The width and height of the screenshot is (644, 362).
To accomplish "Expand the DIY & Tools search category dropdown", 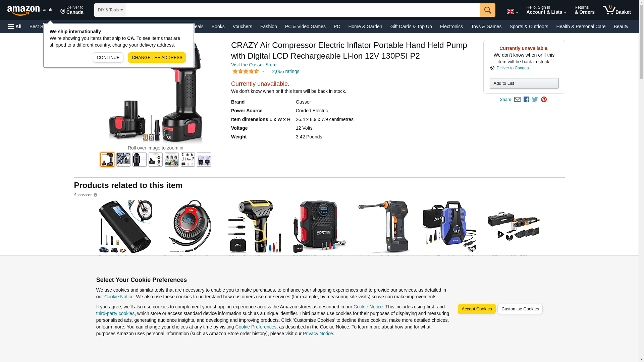I will pyautogui.click(x=110, y=10).
